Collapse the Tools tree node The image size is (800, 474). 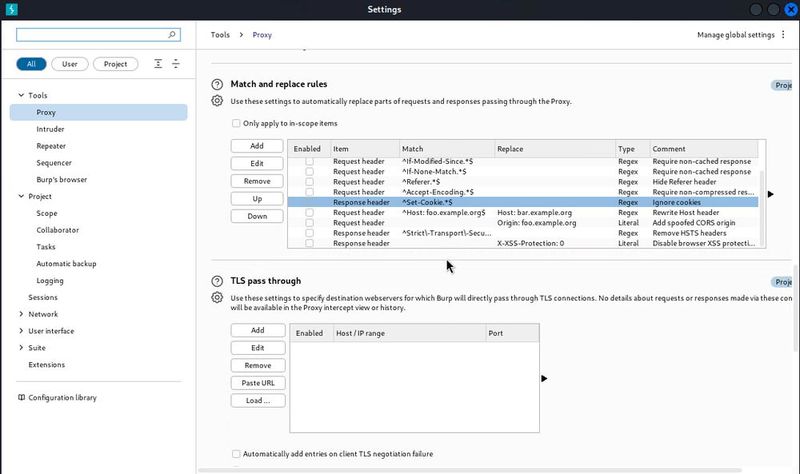point(21,95)
